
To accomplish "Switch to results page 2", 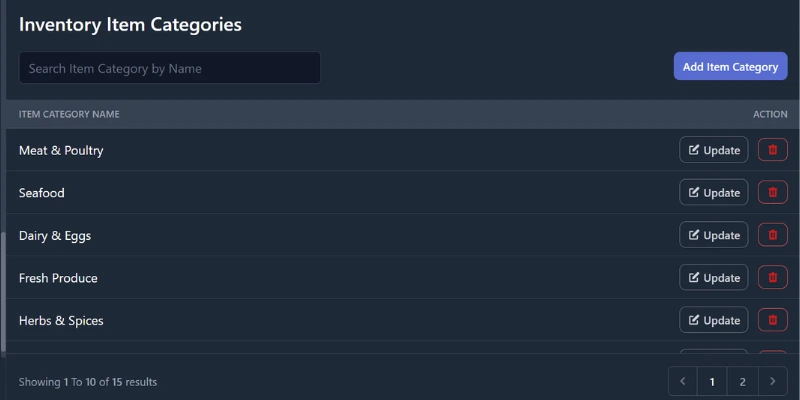I will point(742,381).
